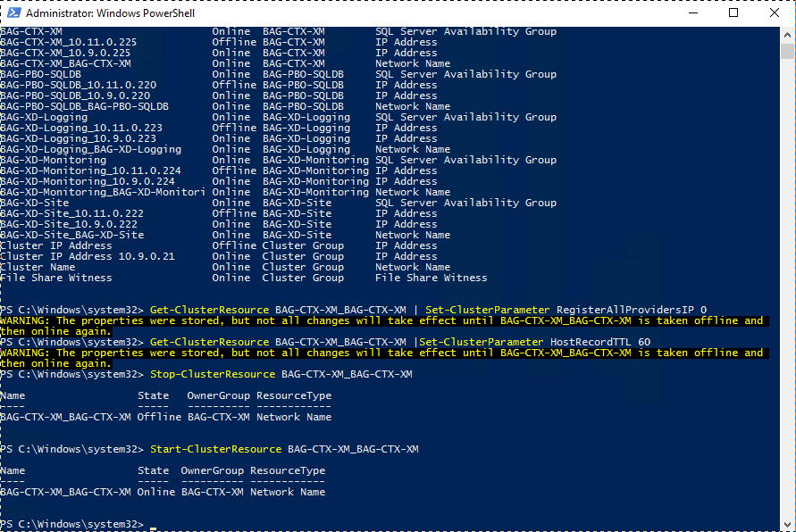The height and width of the screenshot is (532, 796).
Task: Click the 'File Share Witness' name in first column
Action: [x=56, y=278]
